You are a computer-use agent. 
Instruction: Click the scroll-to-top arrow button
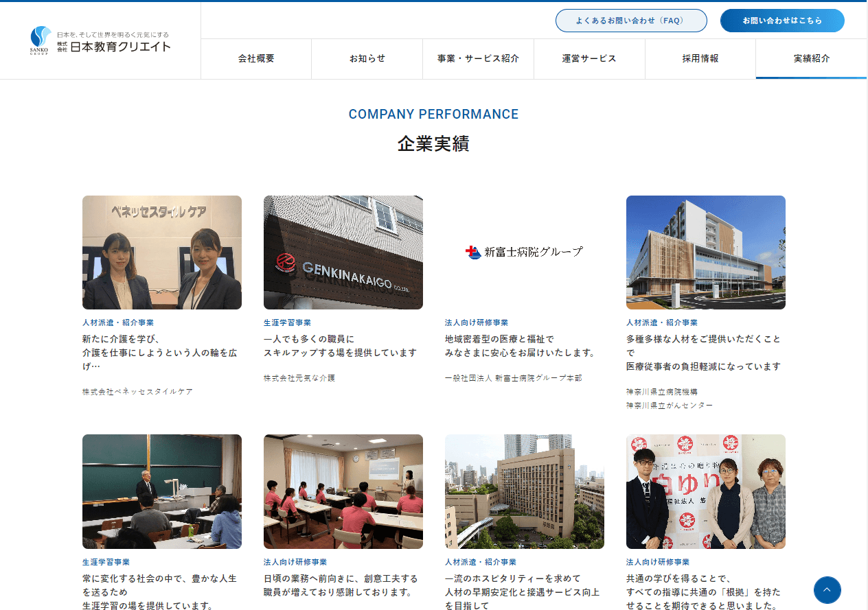point(827,590)
